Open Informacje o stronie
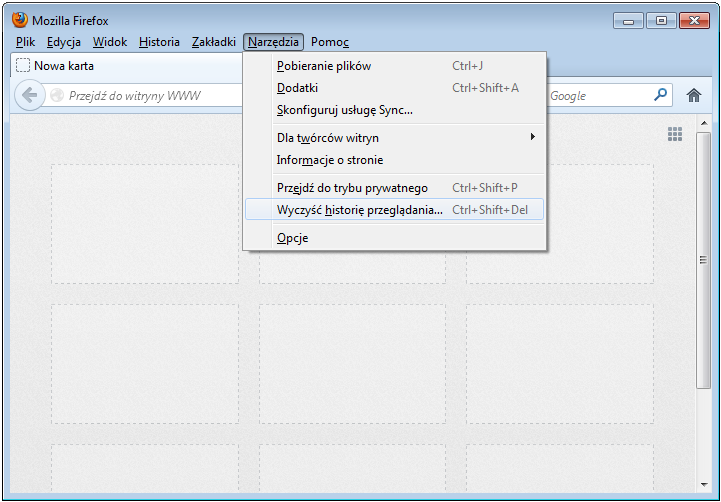 pos(395,160)
